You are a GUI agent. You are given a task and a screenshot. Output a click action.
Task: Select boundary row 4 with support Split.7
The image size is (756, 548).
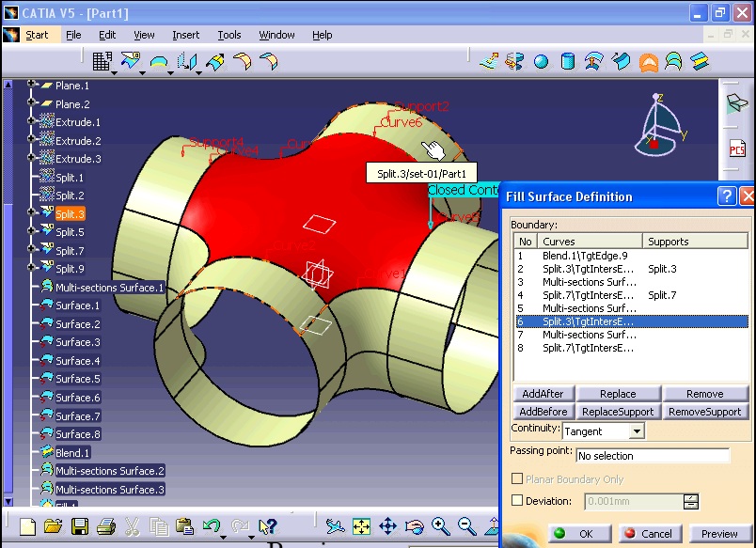(632, 295)
